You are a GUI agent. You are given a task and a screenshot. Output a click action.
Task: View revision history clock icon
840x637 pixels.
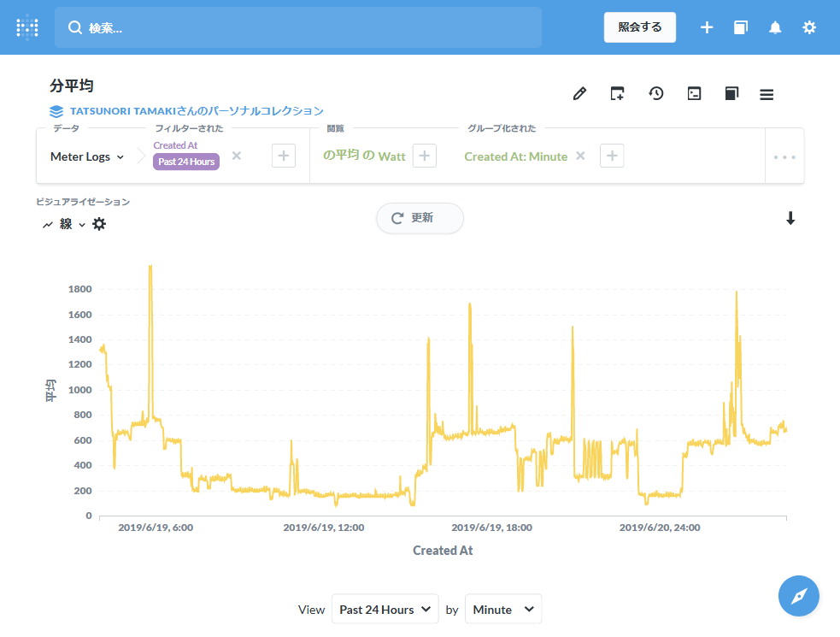coord(655,94)
